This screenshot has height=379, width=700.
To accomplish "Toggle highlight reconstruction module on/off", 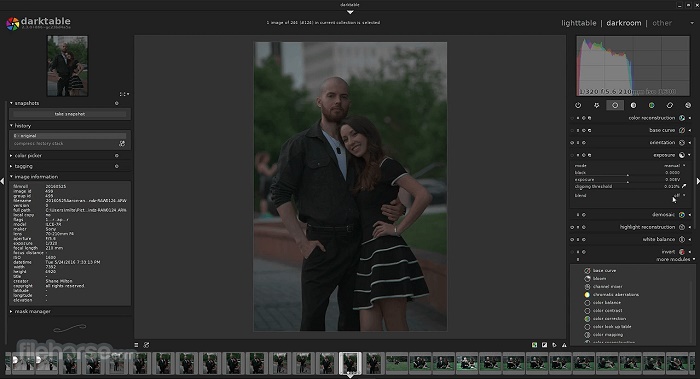I will coord(572,227).
